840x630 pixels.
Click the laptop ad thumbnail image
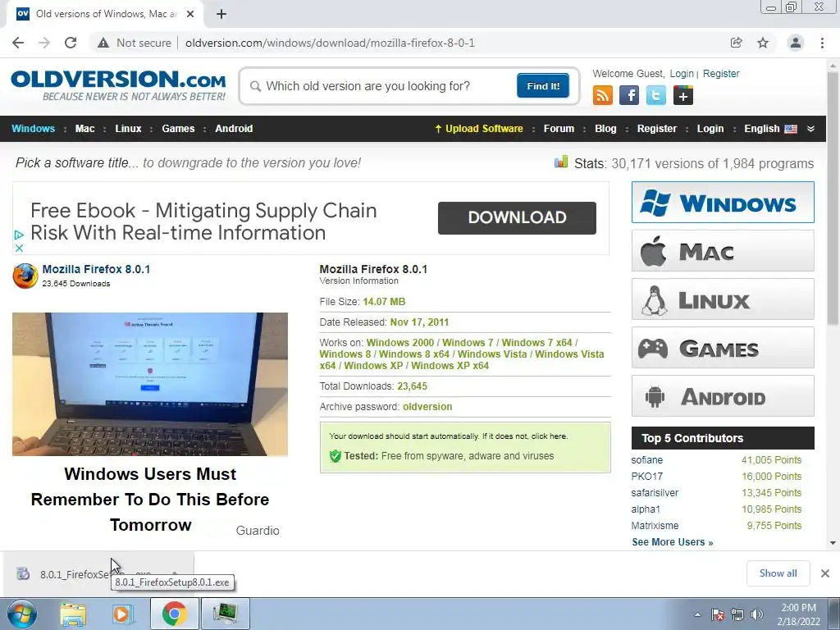[x=150, y=384]
